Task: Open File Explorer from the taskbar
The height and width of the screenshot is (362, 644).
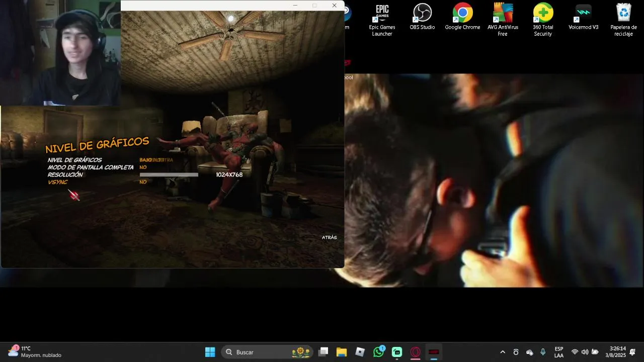Action: (x=342, y=352)
